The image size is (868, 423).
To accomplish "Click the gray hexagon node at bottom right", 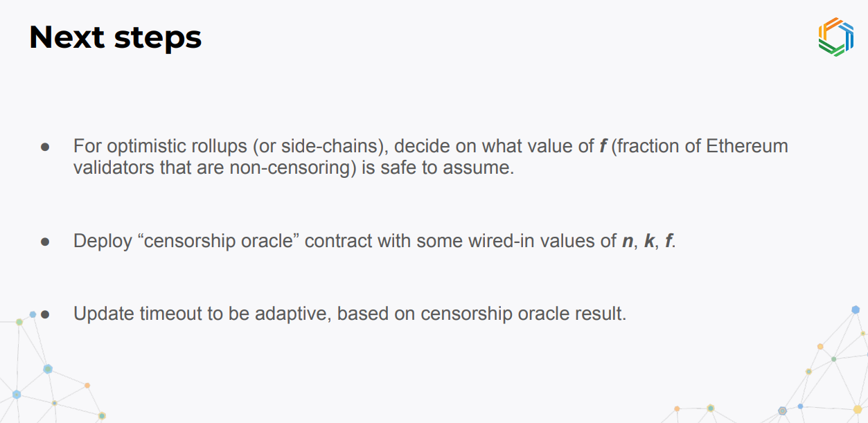I will click(x=783, y=411).
